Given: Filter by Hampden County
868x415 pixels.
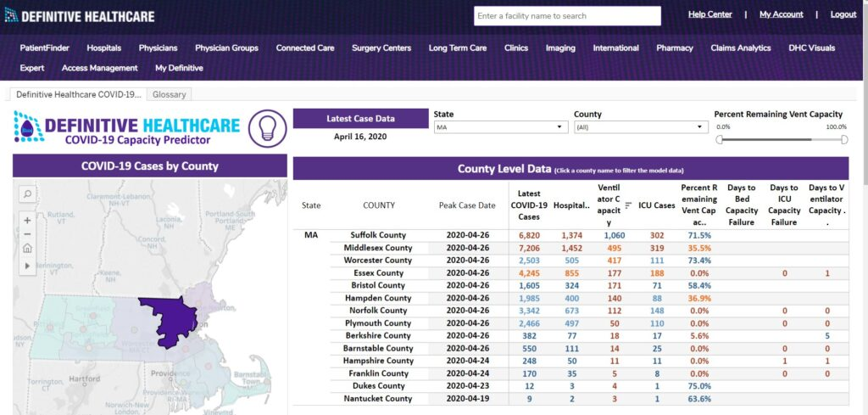Looking at the screenshot, I should click(x=378, y=298).
